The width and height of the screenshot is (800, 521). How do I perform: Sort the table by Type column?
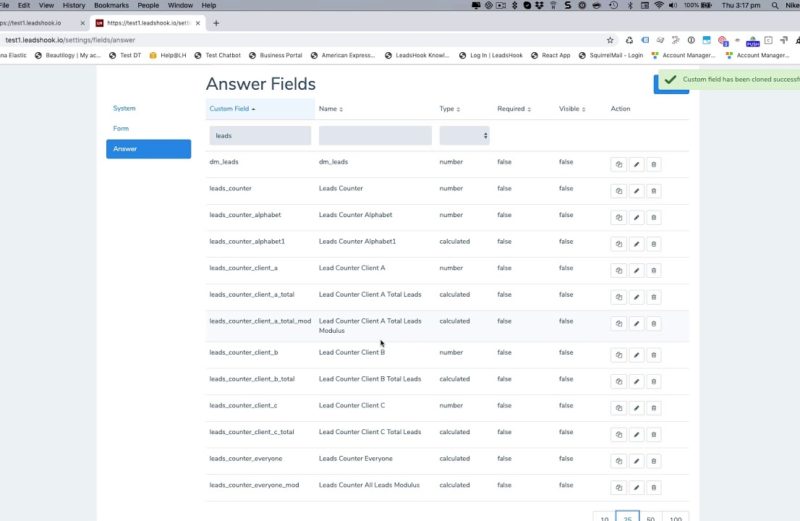coord(449,109)
